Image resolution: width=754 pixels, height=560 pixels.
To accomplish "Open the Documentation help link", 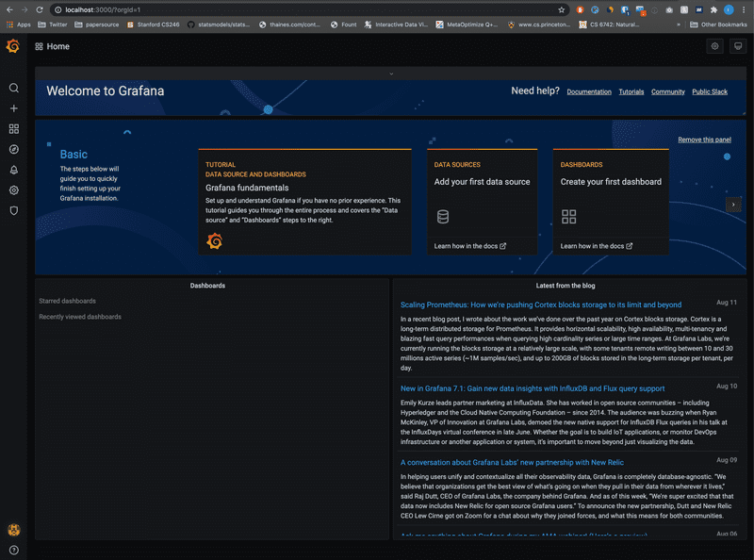I will coord(589,91).
